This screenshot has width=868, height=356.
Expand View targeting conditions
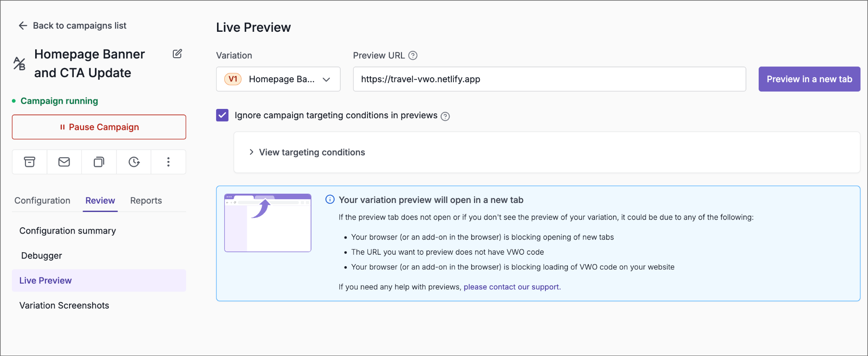pyautogui.click(x=312, y=152)
